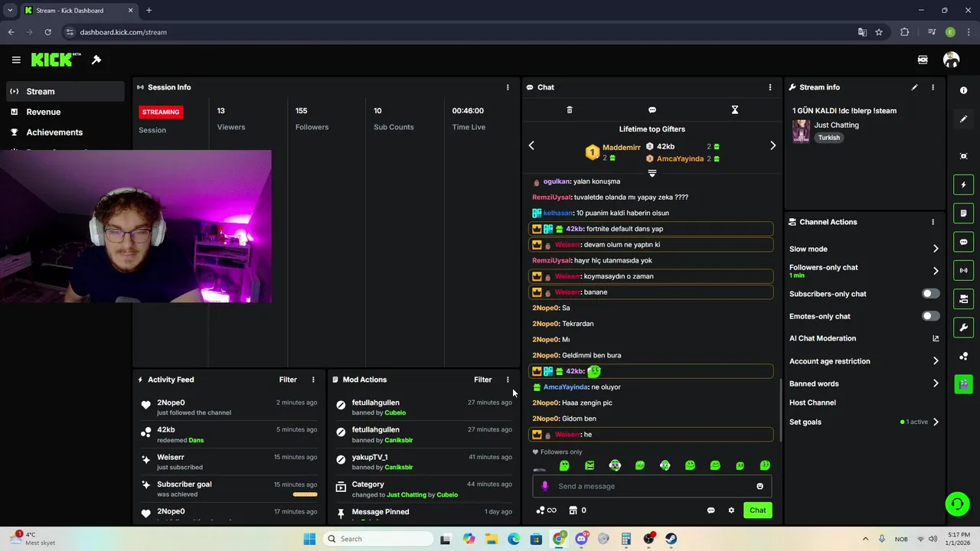Clear chat with the trash icon
The image size is (980, 551).
point(570,110)
